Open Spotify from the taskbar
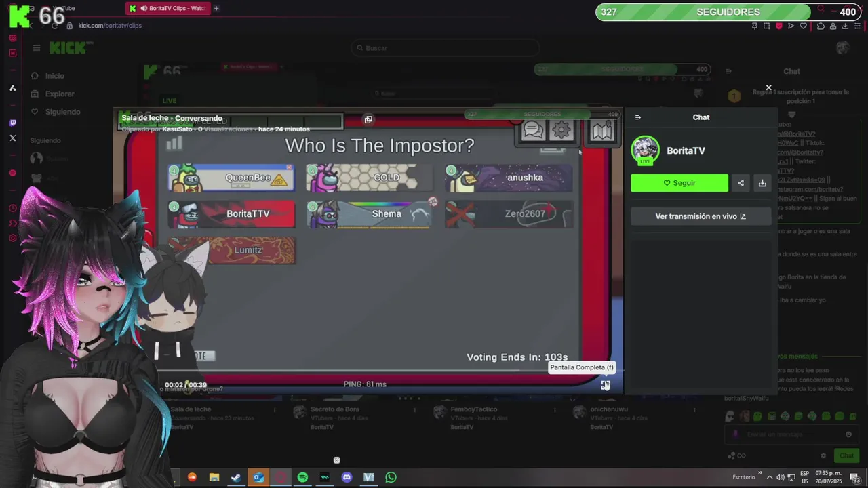 [x=302, y=477]
